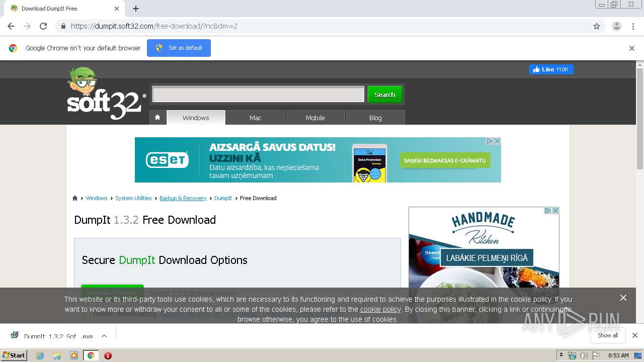Close the downloads shelf
The width and height of the screenshot is (644, 362).
point(635,335)
